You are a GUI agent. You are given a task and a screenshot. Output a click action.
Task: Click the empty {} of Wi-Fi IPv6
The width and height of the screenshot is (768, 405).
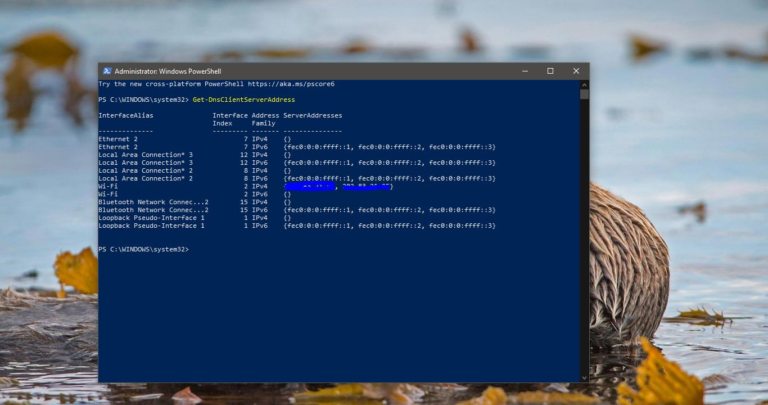click(287, 194)
